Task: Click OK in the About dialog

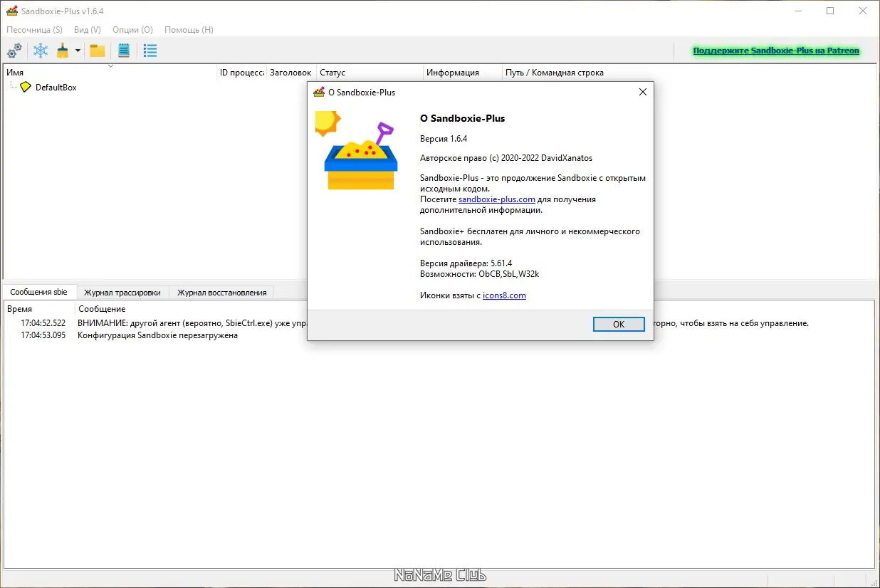Action: pos(619,324)
